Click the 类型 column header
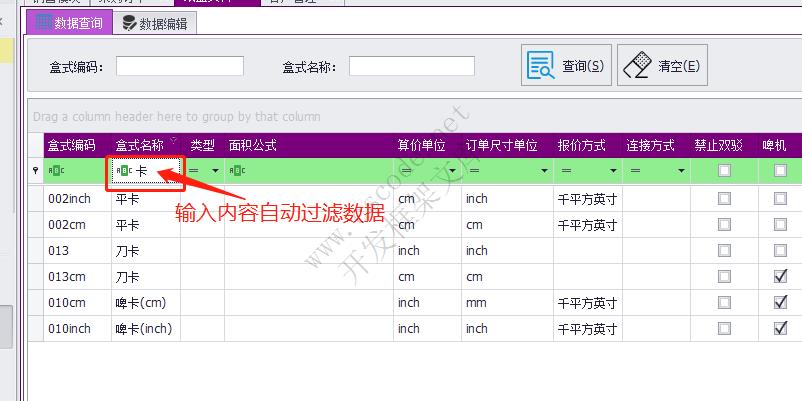 coord(203,146)
